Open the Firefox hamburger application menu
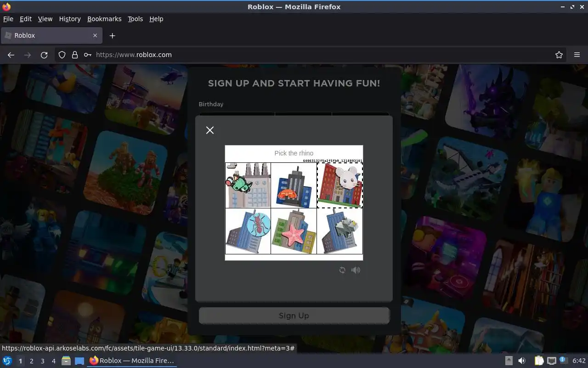Image resolution: width=588 pixels, height=368 pixels. pyautogui.click(x=577, y=55)
